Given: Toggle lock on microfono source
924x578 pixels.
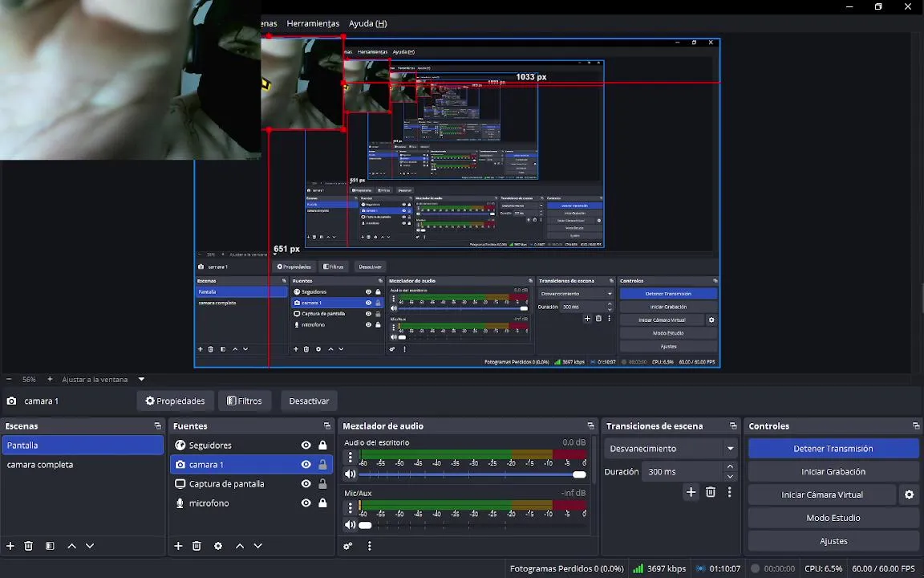Looking at the screenshot, I should coord(323,503).
